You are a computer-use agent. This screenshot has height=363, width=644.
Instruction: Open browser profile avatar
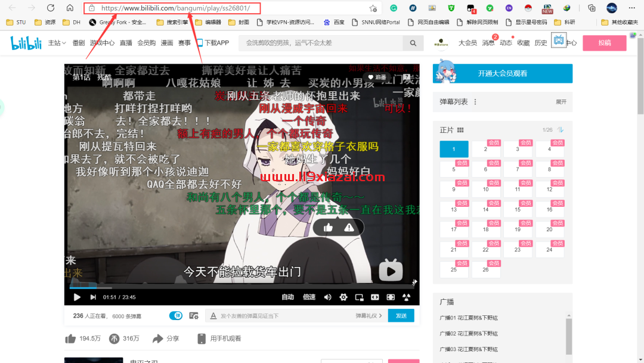coord(612,8)
